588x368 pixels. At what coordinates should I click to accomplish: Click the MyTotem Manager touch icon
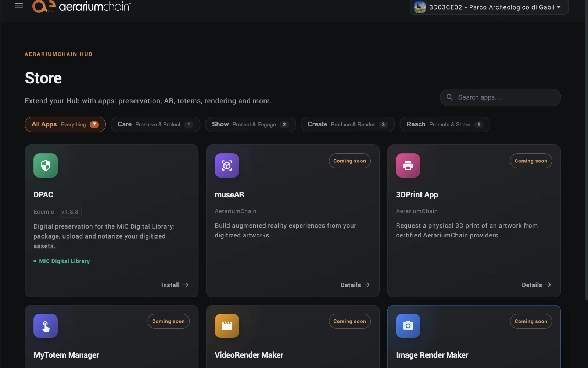(x=46, y=326)
